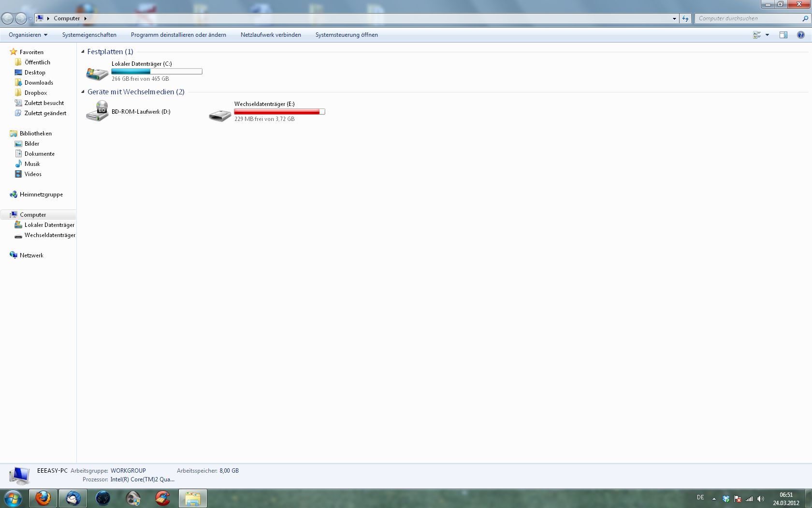Click the Computer durchsuchen search field

coord(747,18)
